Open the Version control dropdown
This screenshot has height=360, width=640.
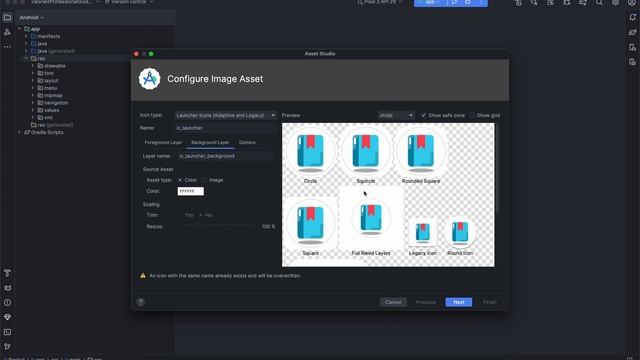tap(129, 2)
